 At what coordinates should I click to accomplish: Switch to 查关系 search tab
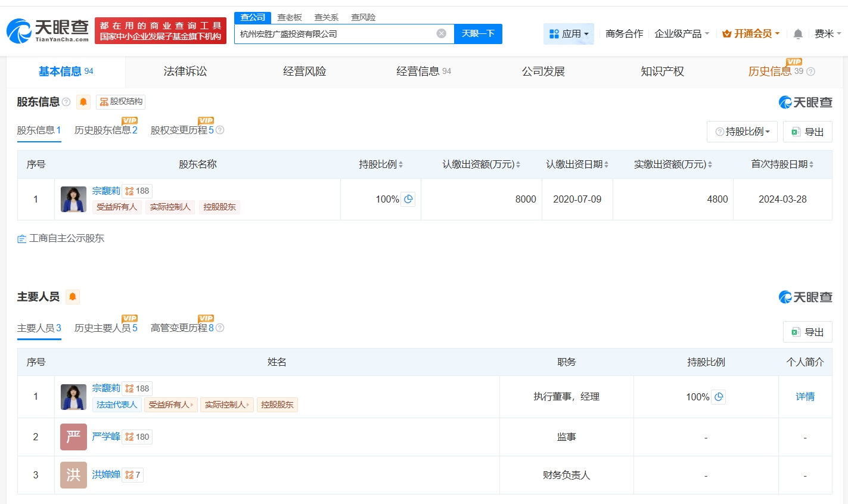click(327, 17)
